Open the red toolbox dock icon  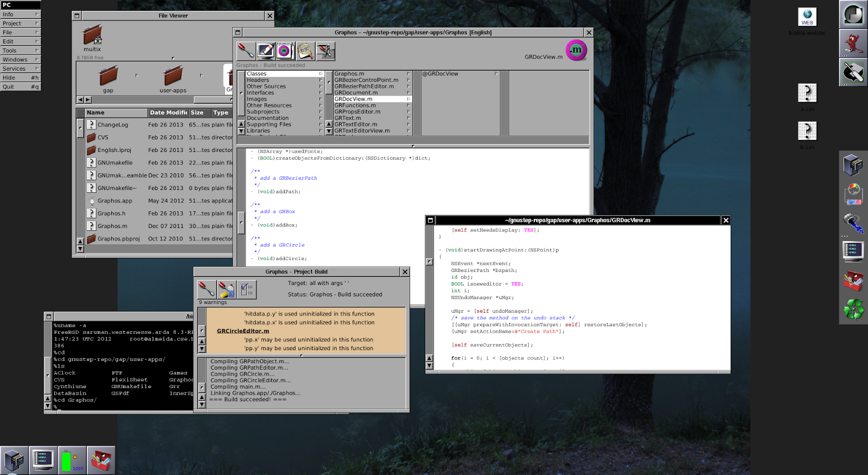pos(853,281)
